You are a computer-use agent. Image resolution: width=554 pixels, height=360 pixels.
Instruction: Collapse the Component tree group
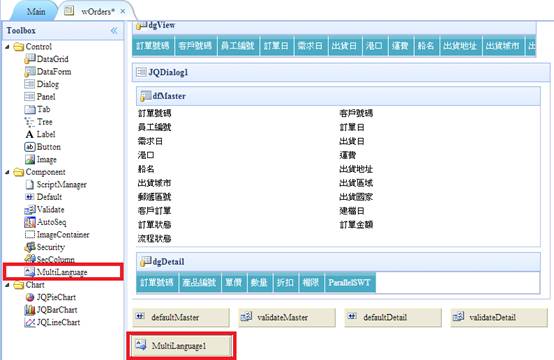(x=7, y=172)
